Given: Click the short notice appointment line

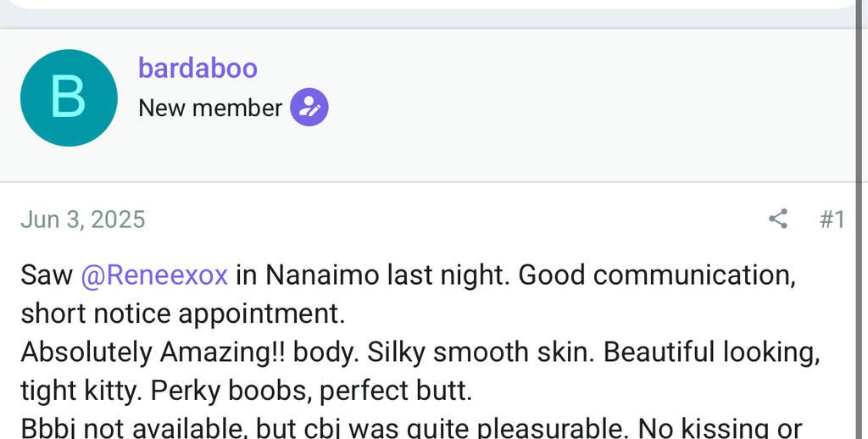Looking at the screenshot, I should [x=182, y=314].
